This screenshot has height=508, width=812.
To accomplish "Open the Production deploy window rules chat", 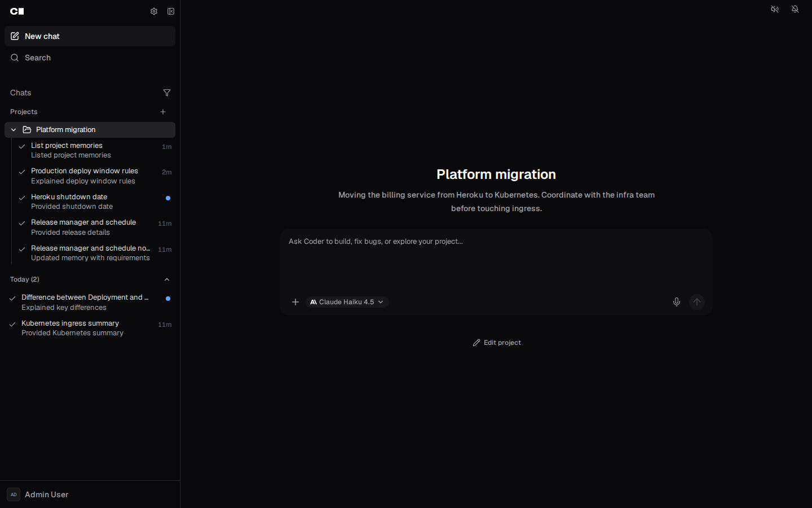I will (94, 176).
